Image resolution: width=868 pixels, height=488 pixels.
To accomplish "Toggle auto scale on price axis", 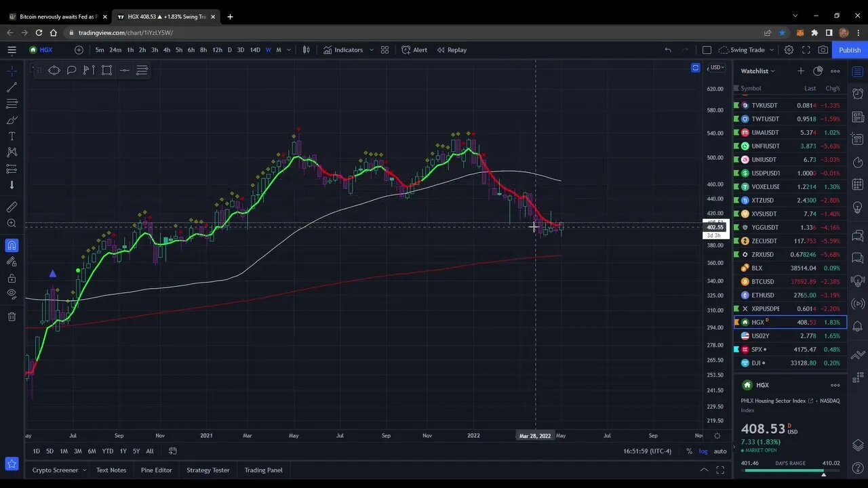I will tap(720, 451).
